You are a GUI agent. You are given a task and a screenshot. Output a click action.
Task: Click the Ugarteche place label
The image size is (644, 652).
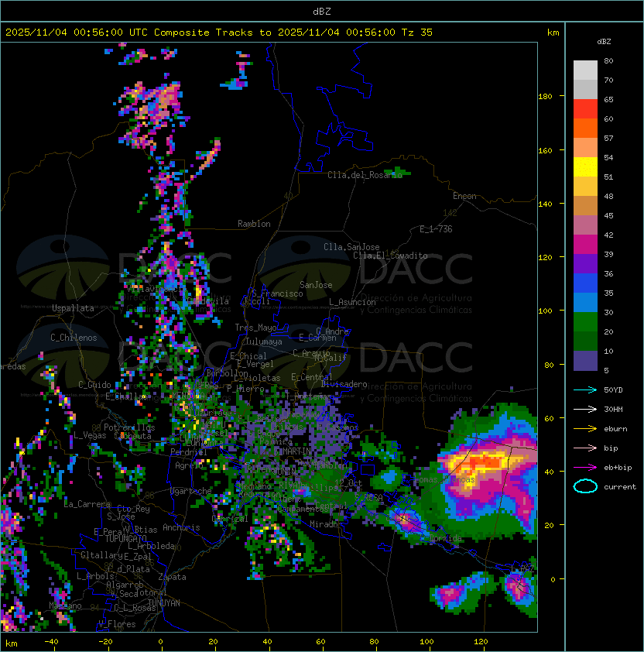tap(191, 491)
